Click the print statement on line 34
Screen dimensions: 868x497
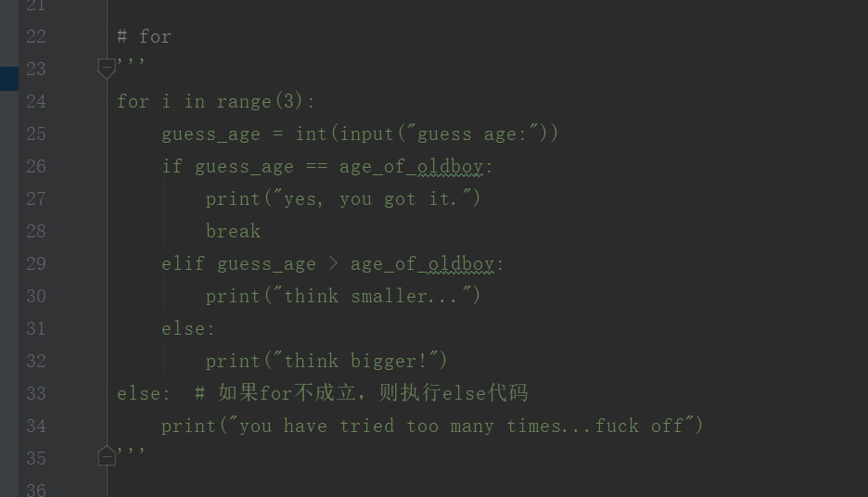click(x=432, y=426)
